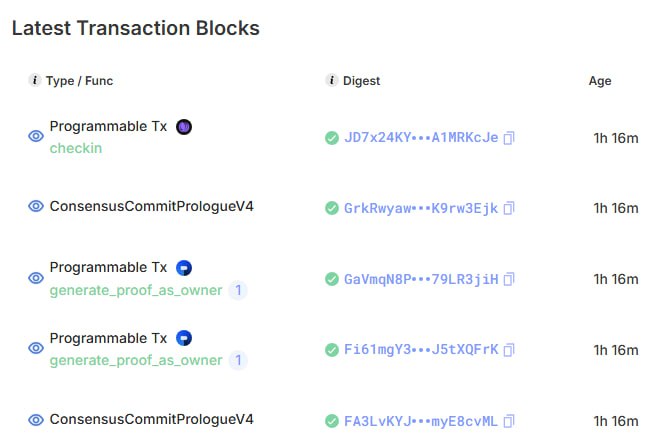
Task: Click the Age column header
Action: (600, 81)
